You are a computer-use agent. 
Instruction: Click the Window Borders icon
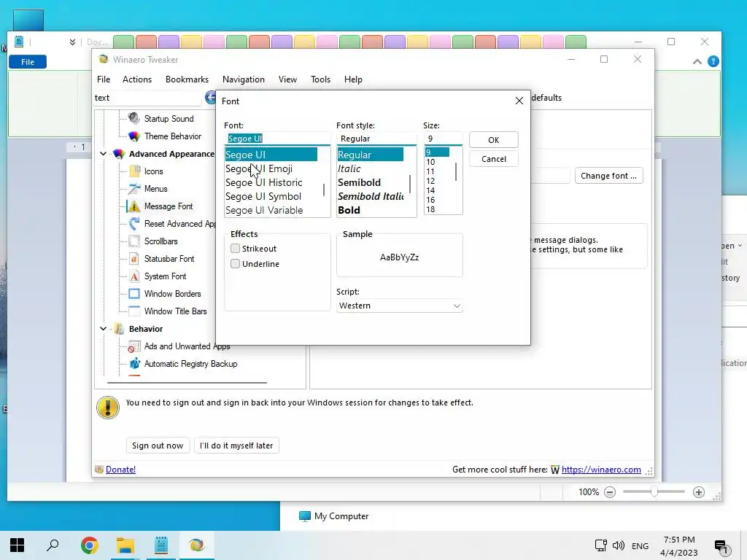[x=134, y=293]
